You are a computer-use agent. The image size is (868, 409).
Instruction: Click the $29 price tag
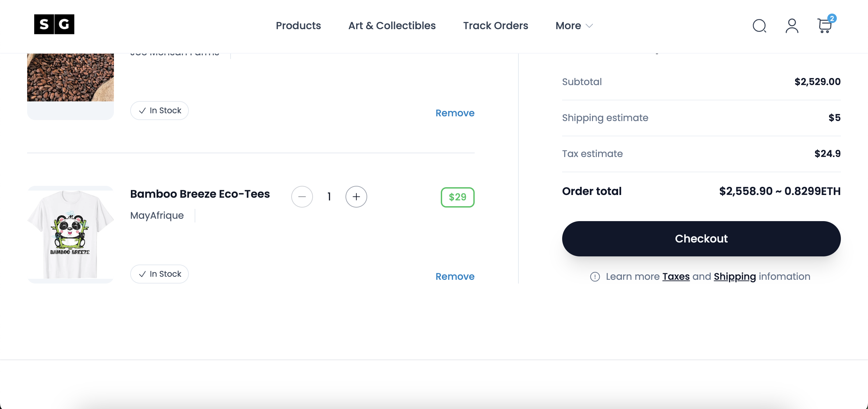pos(457,197)
